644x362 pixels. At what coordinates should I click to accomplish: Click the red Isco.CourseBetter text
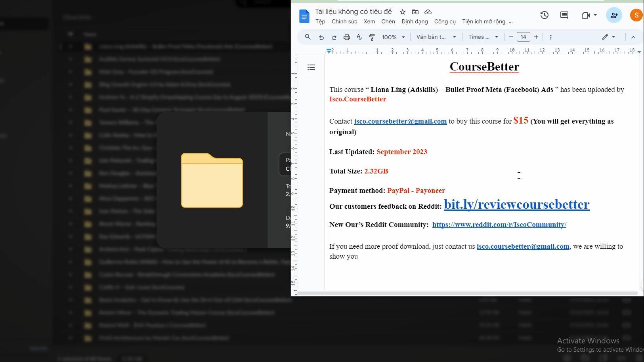(x=357, y=99)
